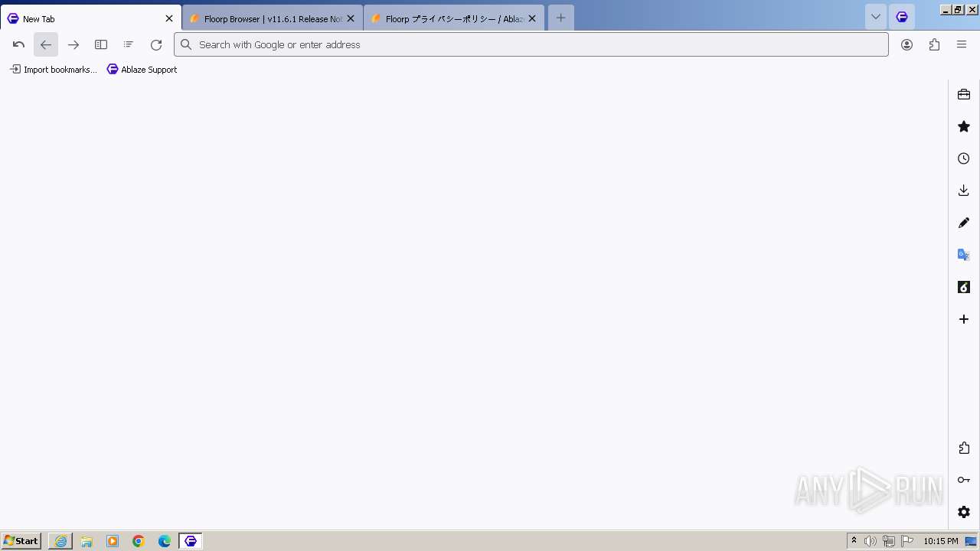Launch Microsoft Edge from taskbar
This screenshot has height=551, width=980.
coord(165,541)
